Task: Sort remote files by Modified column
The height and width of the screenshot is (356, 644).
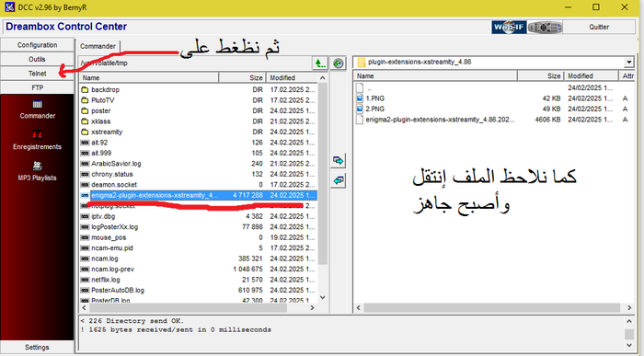Action: coord(292,77)
